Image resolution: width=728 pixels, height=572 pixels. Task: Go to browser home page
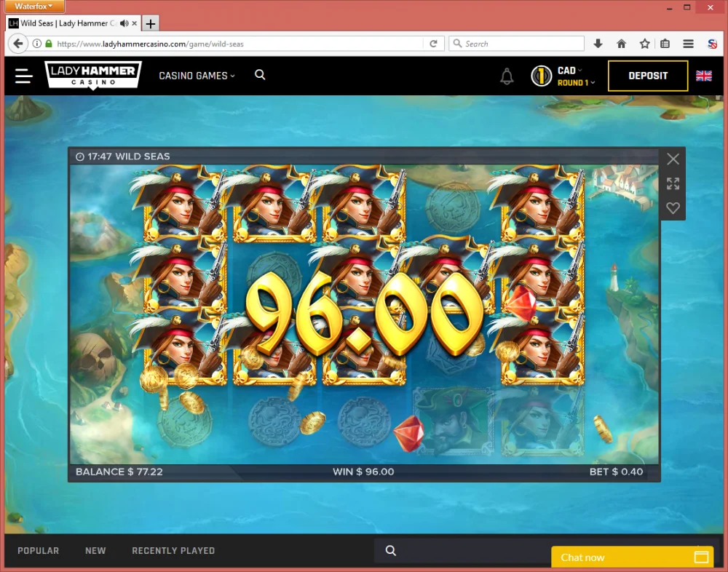pyautogui.click(x=621, y=44)
